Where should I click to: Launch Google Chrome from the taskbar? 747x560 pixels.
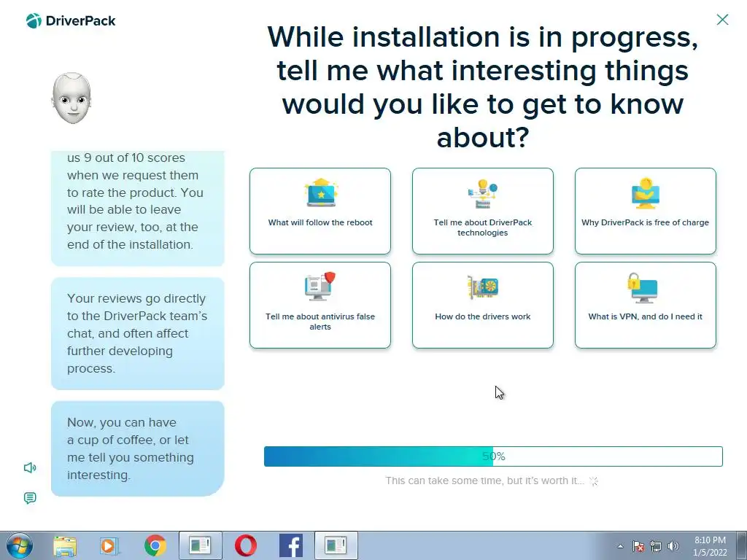click(155, 545)
